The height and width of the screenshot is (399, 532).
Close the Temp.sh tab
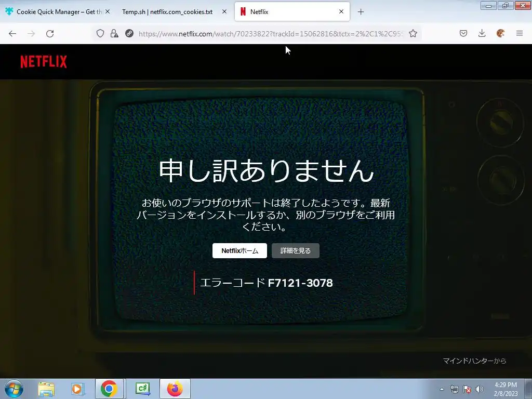click(224, 11)
